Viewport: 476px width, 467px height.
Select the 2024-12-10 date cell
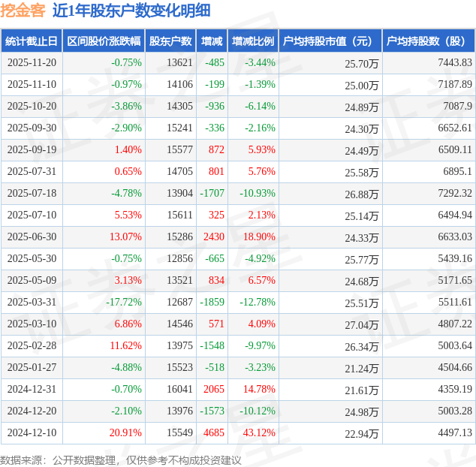click(32, 432)
